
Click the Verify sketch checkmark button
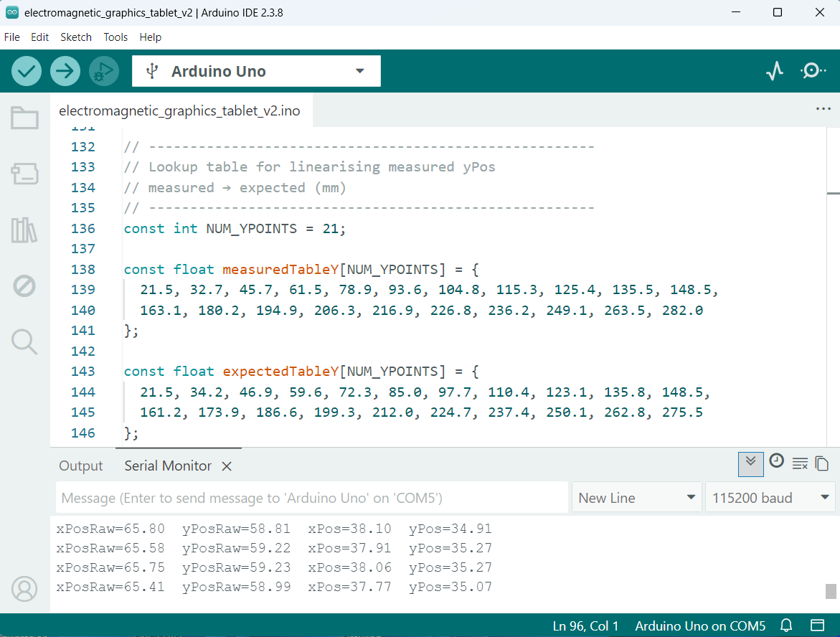pos(27,71)
